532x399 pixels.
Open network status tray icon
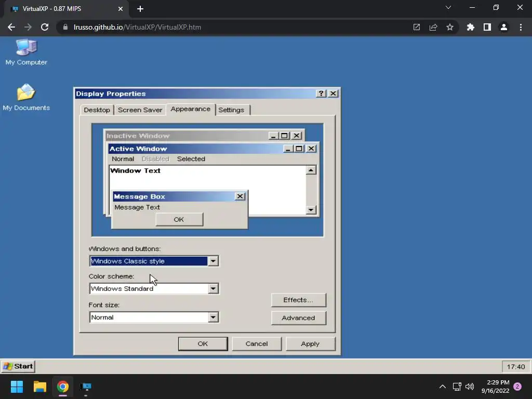pyautogui.click(x=457, y=387)
